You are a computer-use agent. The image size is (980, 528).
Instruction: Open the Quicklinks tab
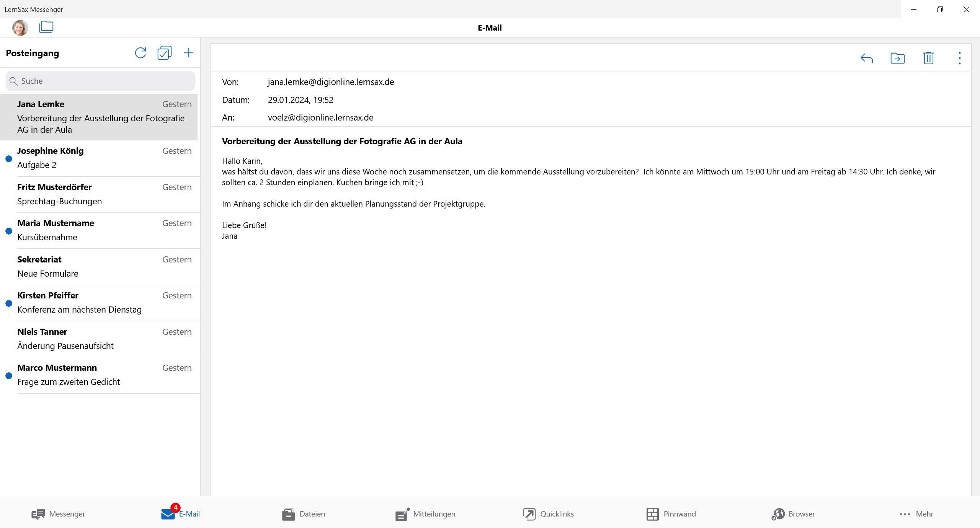click(548, 514)
